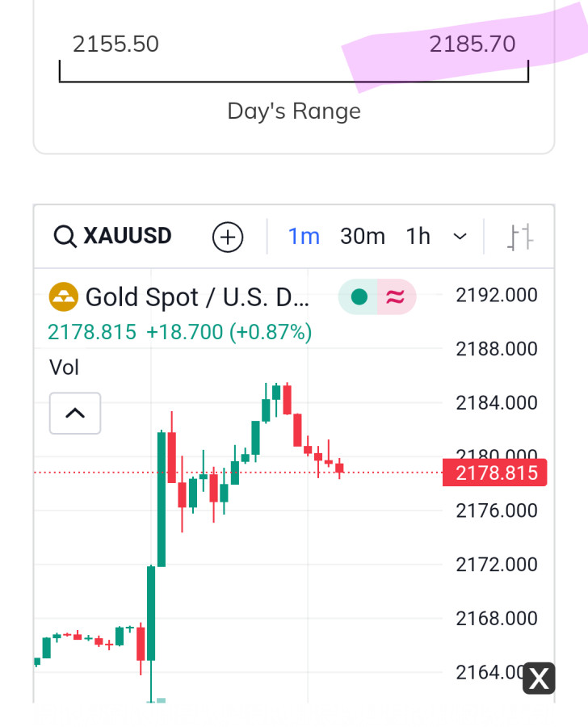Click the magnifier search icon beside XAUUSD
The image size is (588, 727).
pos(65,237)
